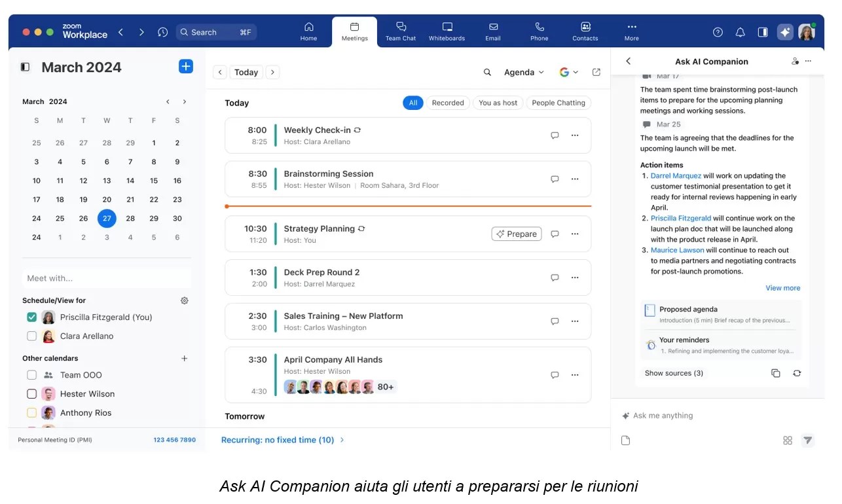Open the Whiteboards tab

[x=447, y=31]
